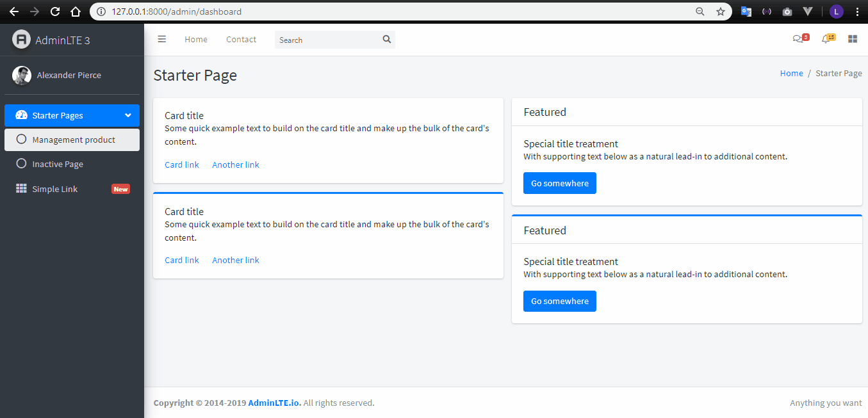Image resolution: width=868 pixels, height=418 pixels.
Task: Open the notifications bell icon
Action: [x=826, y=39]
